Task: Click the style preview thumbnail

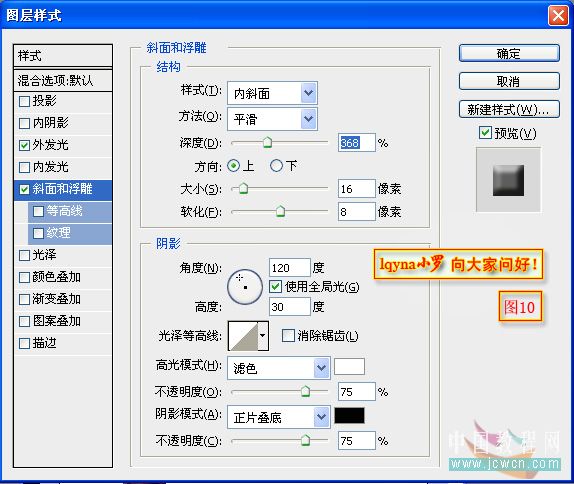Action: pos(508,180)
